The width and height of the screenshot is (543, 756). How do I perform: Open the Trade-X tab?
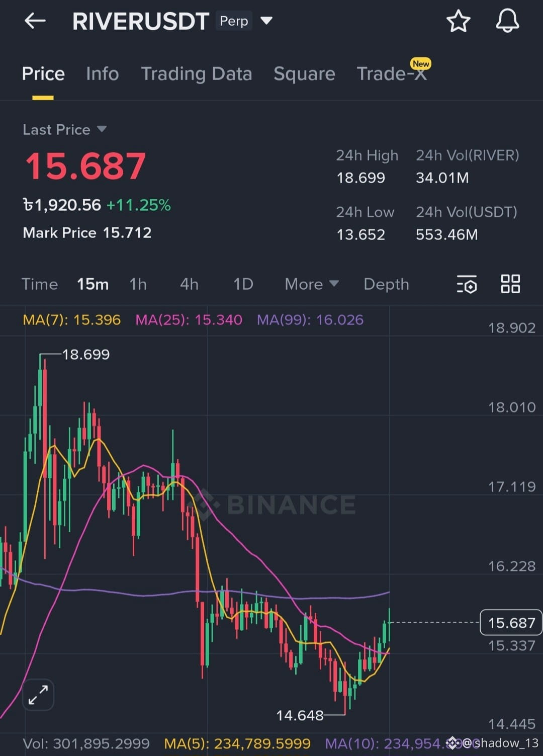392,74
